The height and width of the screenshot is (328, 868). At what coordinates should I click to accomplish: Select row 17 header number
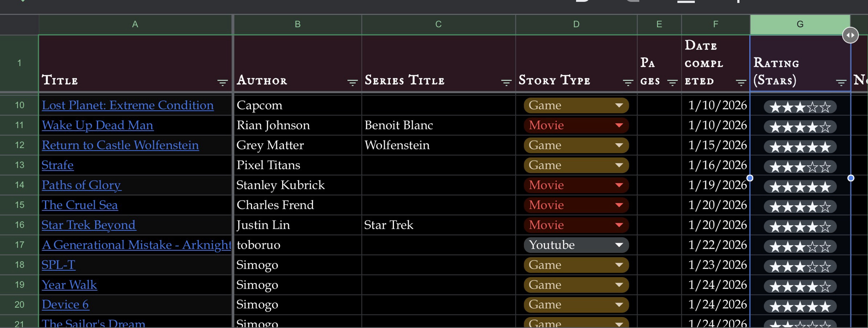[20, 245]
